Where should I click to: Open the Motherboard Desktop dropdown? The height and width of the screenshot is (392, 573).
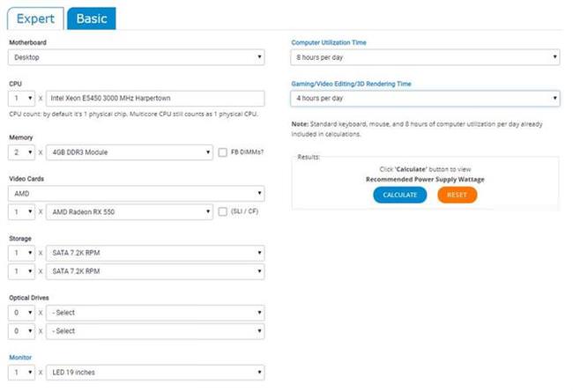[137, 57]
